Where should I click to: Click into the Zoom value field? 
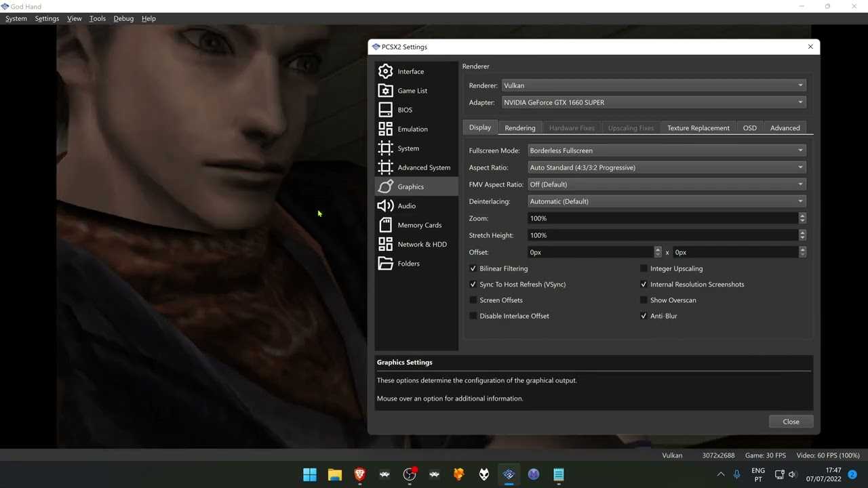coord(663,218)
